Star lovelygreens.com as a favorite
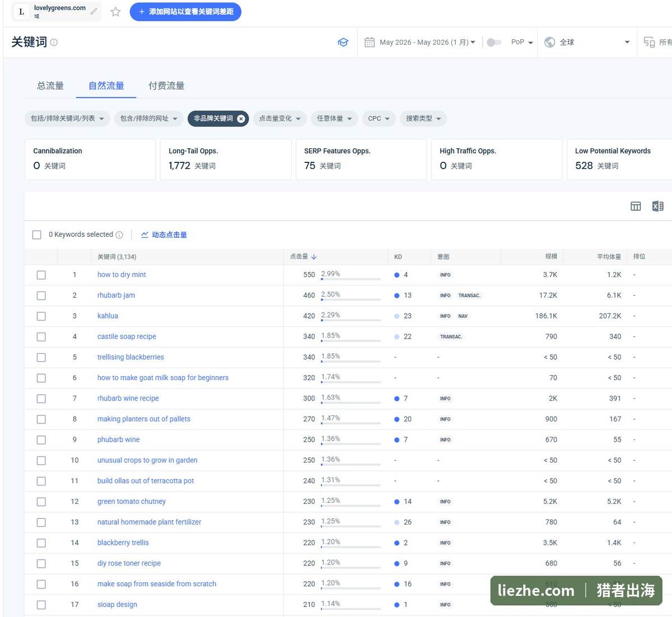This screenshot has height=617, width=672. click(115, 12)
